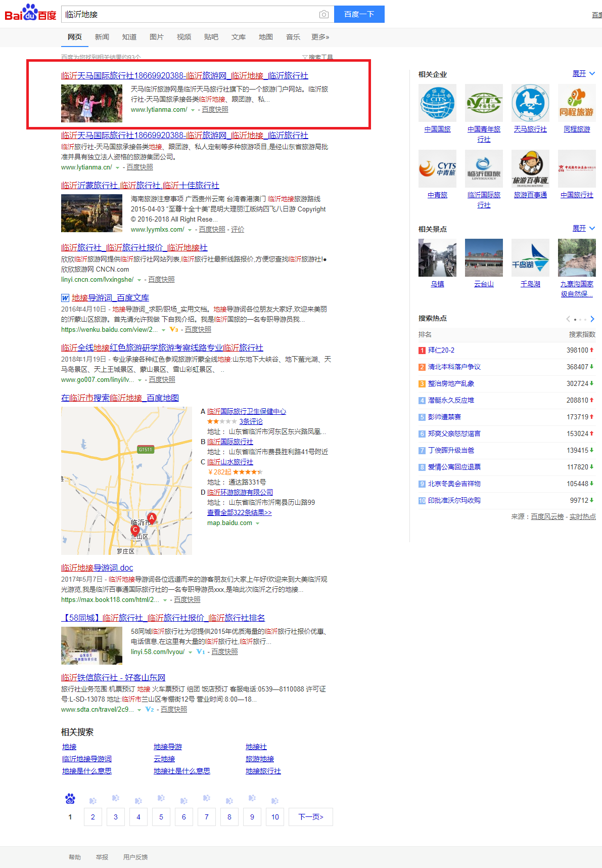The image size is (602, 868).
Task: Click the 中国旅行社 CTS logo
Action: [577, 168]
